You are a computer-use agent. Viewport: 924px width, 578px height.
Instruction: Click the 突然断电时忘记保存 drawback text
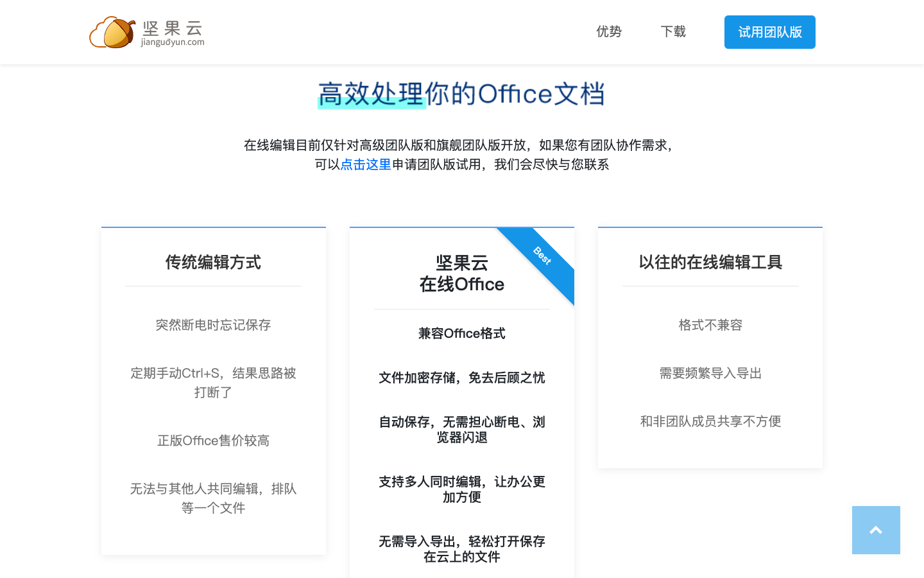213,325
